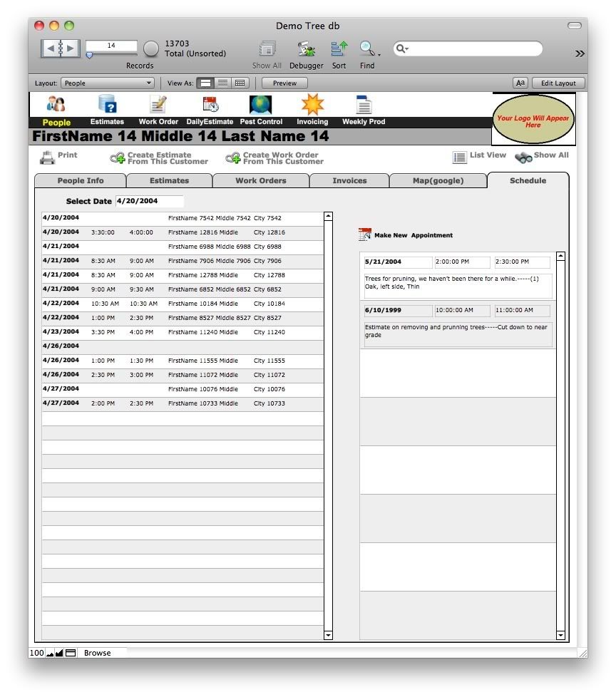Select the Estimates database icon

(x=107, y=104)
